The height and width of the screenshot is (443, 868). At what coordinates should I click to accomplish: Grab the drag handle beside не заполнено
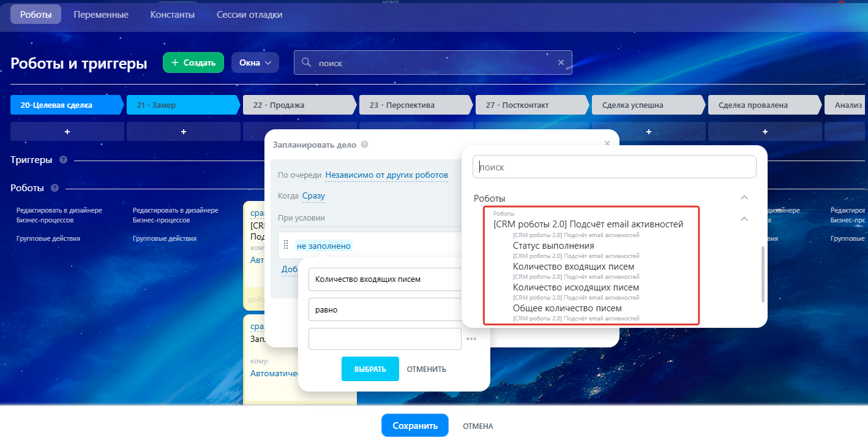(286, 246)
